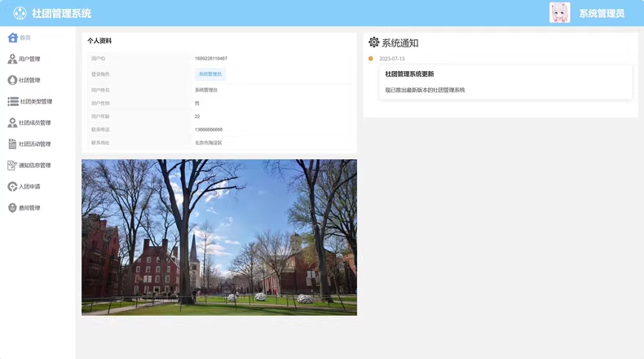This screenshot has height=359, width=644.
Task: Click the 个人资料 card heading
Action: pyautogui.click(x=99, y=41)
